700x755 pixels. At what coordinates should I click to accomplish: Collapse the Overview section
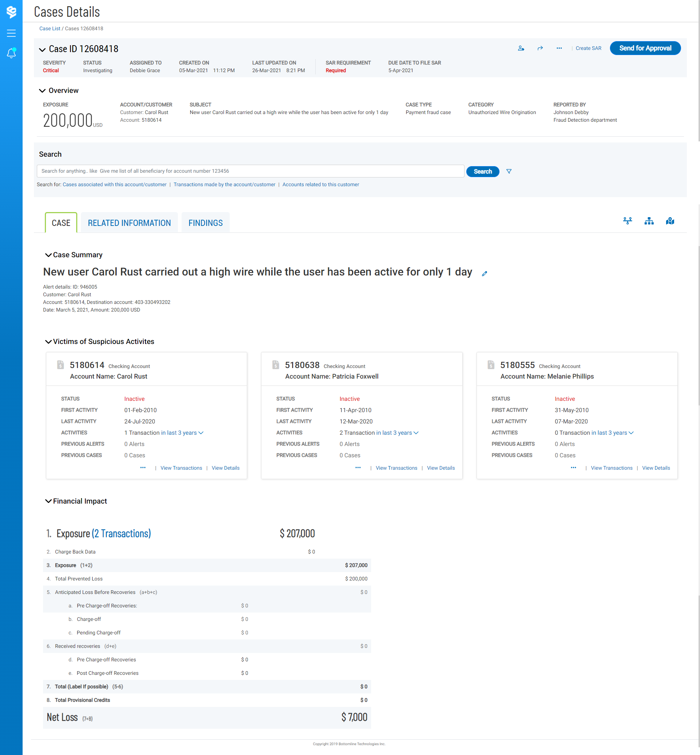(x=42, y=91)
